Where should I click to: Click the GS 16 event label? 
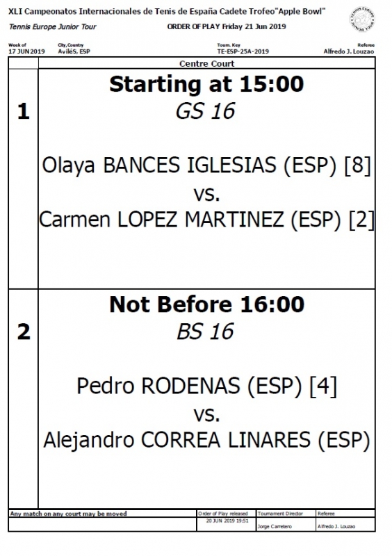tap(206, 111)
